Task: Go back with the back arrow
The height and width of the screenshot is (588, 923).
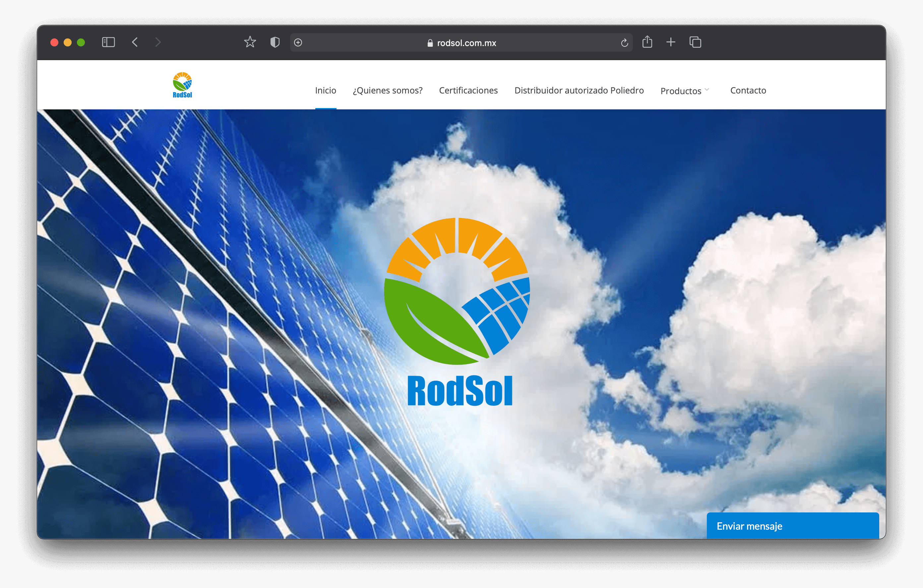Action: pyautogui.click(x=135, y=42)
